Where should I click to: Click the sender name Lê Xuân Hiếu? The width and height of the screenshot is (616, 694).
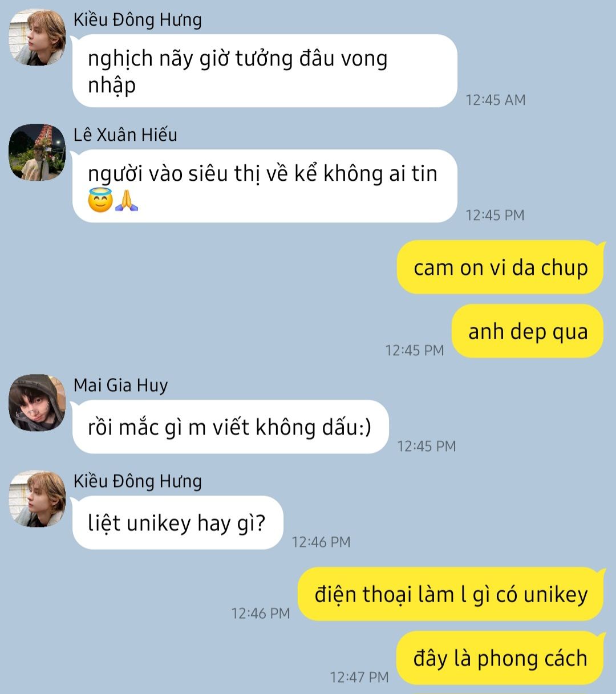pos(125,135)
